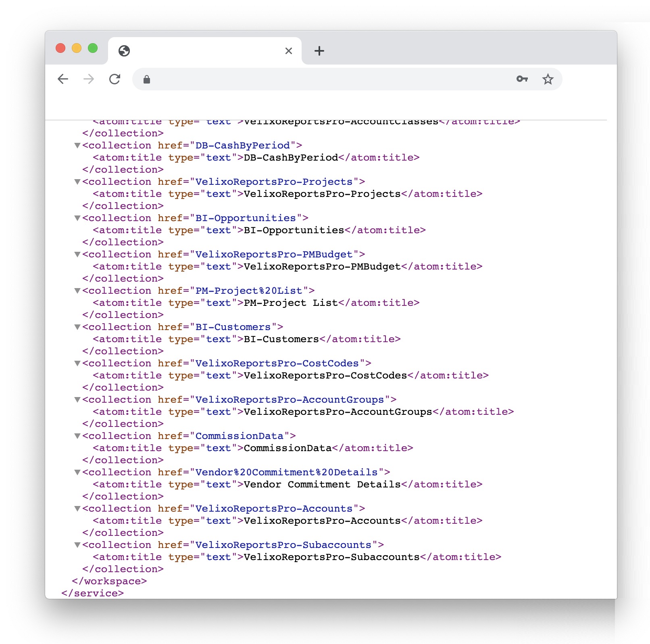Click the BI-Opportunities title text
The height and width of the screenshot is (644, 650).
pyautogui.click(x=294, y=230)
